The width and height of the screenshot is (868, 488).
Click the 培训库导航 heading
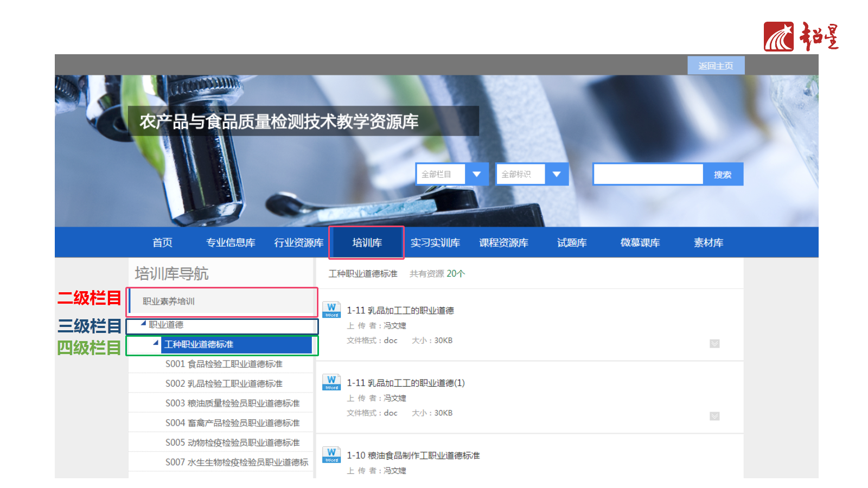pos(171,273)
